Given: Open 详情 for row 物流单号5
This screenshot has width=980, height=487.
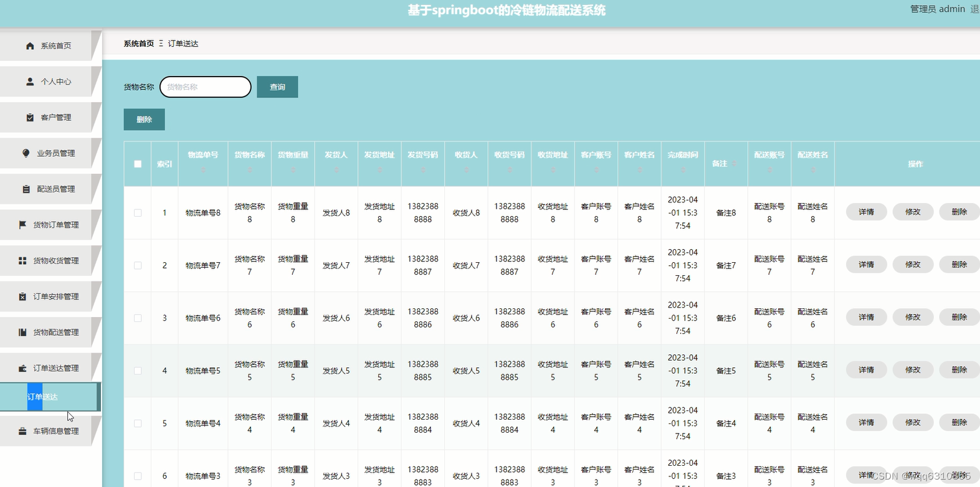Looking at the screenshot, I should (x=866, y=370).
